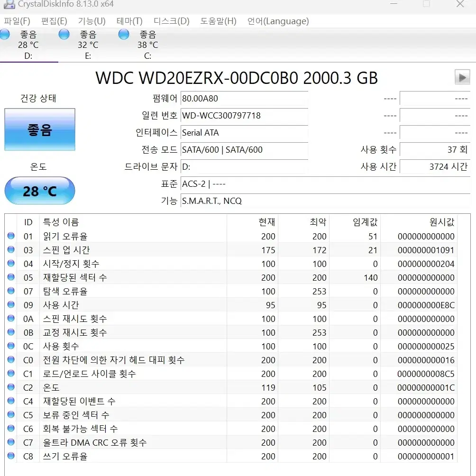This screenshot has width=476, height=476.
Task: Click the serial number field WD-WCC300797718
Action: pos(244,115)
